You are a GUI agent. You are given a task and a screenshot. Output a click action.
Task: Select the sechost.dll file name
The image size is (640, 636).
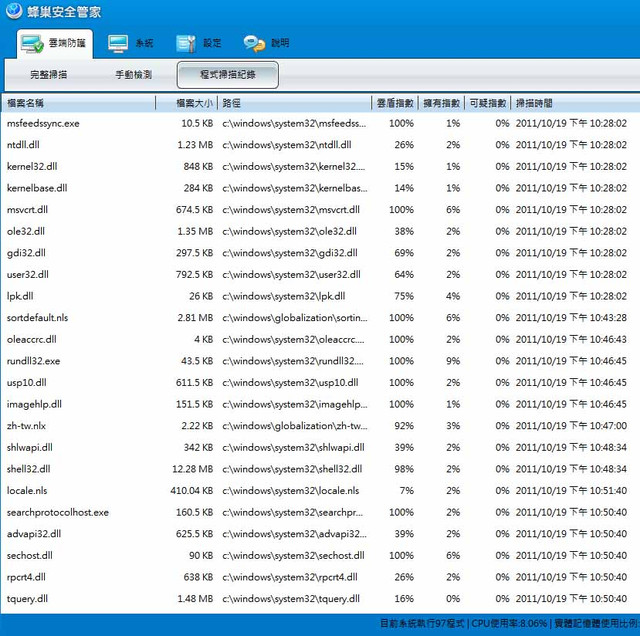coord(30,556)
